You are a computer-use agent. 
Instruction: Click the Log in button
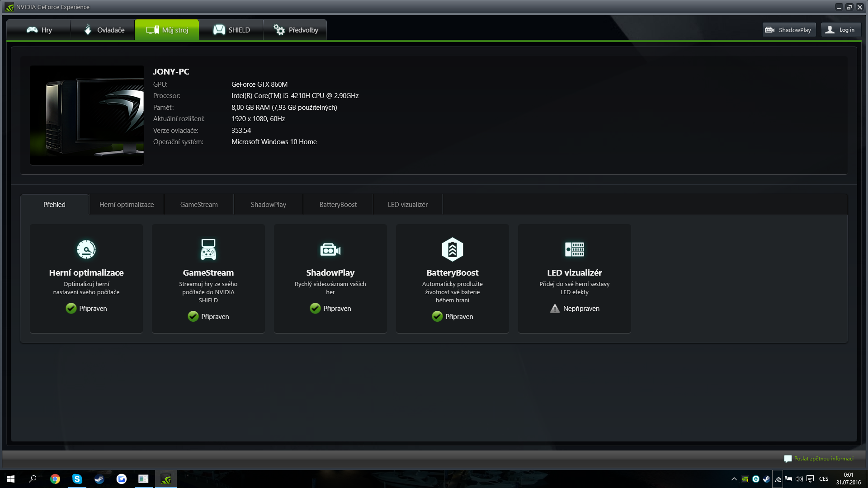click(x=840, y=30)
